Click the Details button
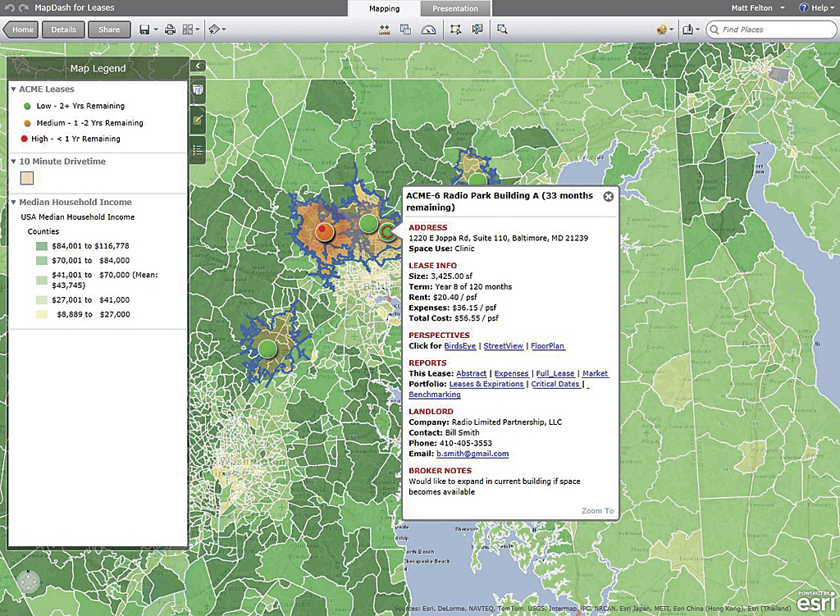 63,30
